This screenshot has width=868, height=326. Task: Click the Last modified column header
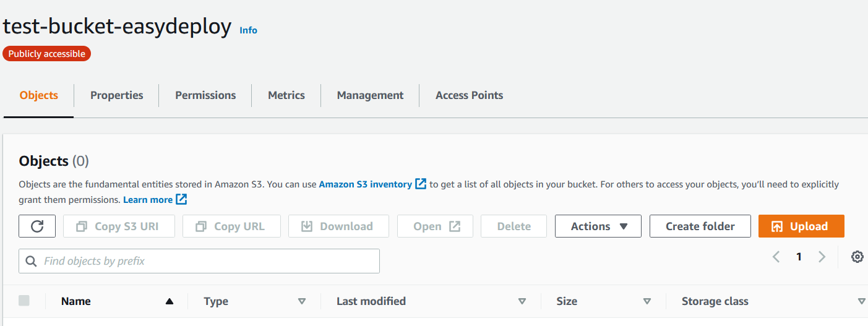(x=371, y=301)
